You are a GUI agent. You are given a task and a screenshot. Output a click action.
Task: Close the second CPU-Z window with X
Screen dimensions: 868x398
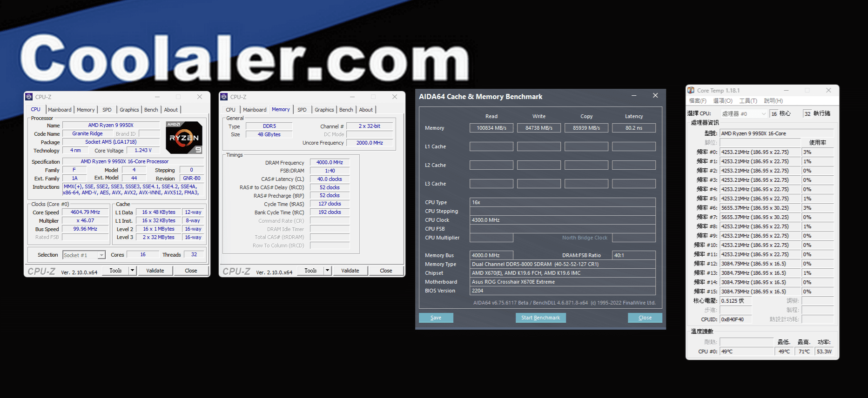coord(395,97)
